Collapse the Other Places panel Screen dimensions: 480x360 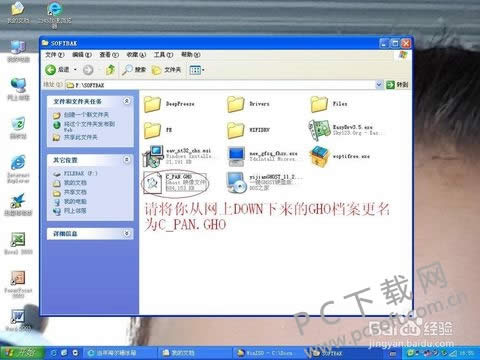click(127, 160)
